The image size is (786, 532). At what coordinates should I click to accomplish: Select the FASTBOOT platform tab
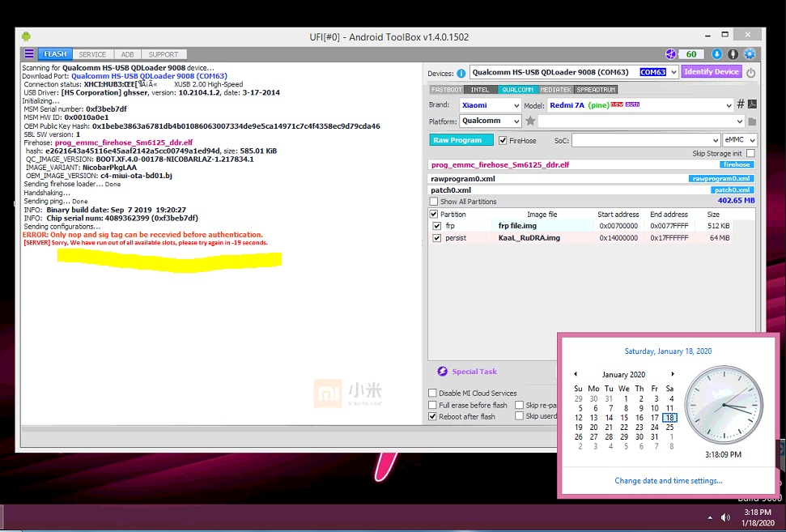pyautogui.click(x=447, y=90)
